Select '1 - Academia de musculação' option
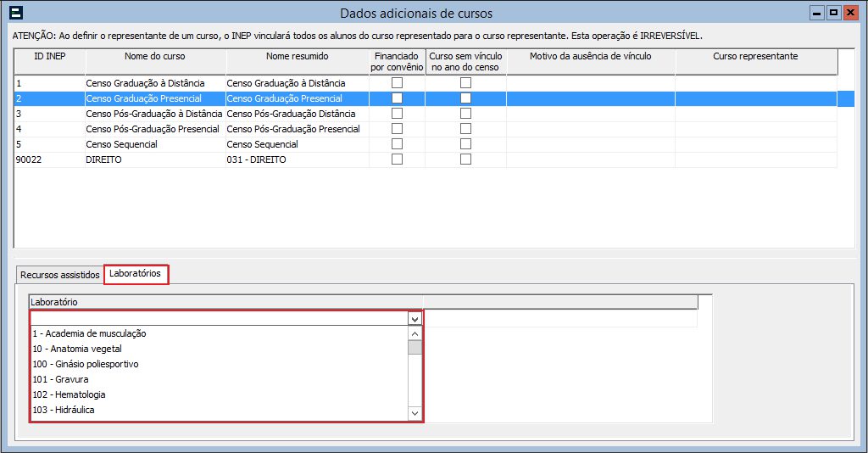 pos(220,333)
